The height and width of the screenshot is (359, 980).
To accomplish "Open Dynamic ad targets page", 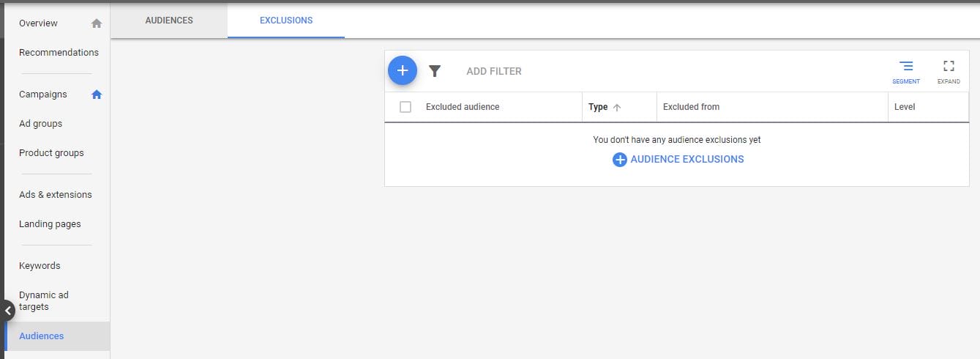I will [x=43, y=301].
